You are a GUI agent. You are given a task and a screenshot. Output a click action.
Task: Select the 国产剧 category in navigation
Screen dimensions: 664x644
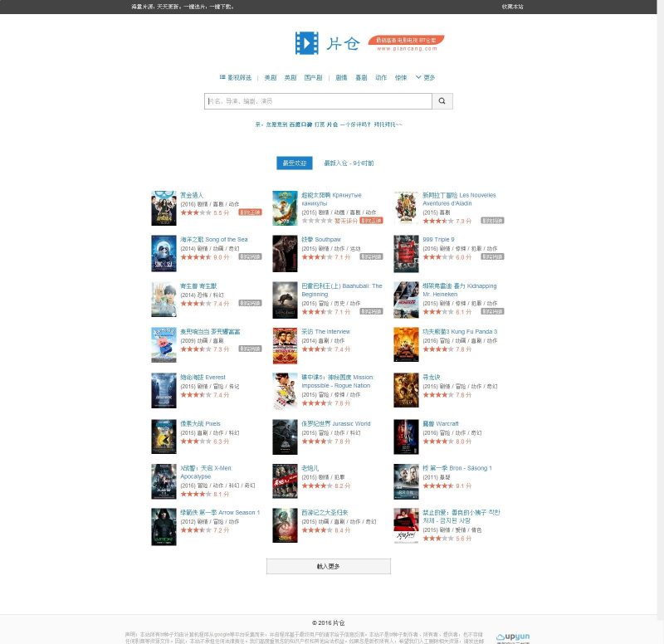coord(313,77)
